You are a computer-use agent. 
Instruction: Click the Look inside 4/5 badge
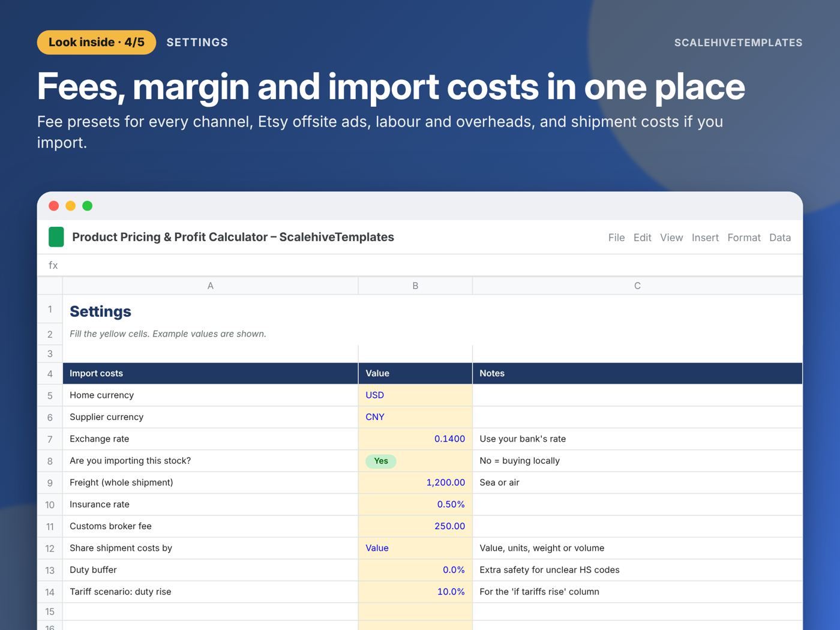97,43
